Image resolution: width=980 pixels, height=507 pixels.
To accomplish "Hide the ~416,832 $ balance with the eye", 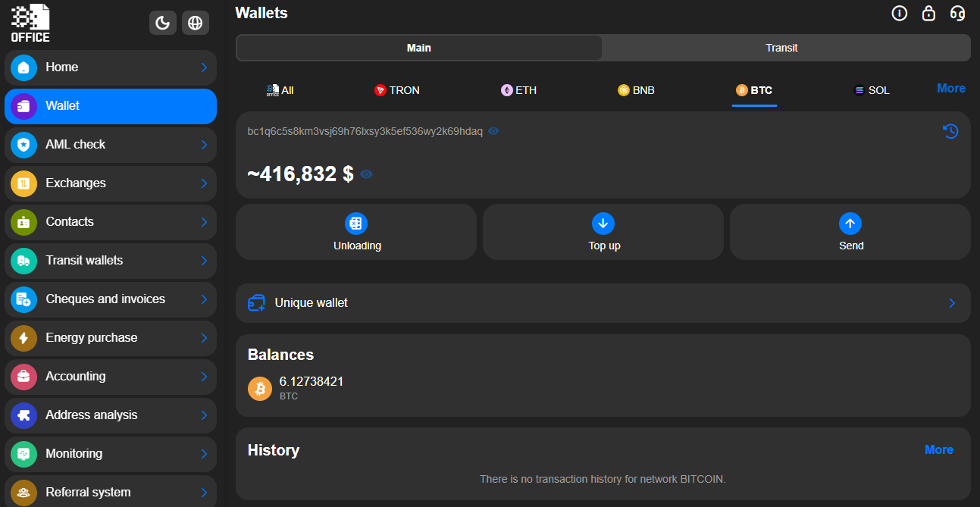I will (x=366, y=174).
